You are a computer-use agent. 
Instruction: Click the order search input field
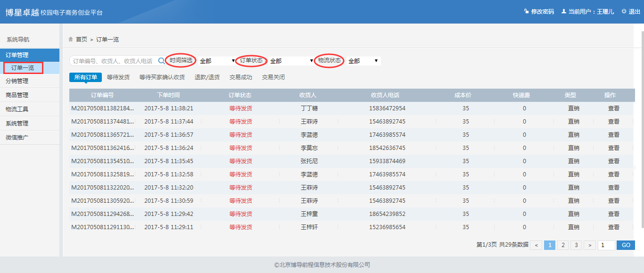click(113, 61)
